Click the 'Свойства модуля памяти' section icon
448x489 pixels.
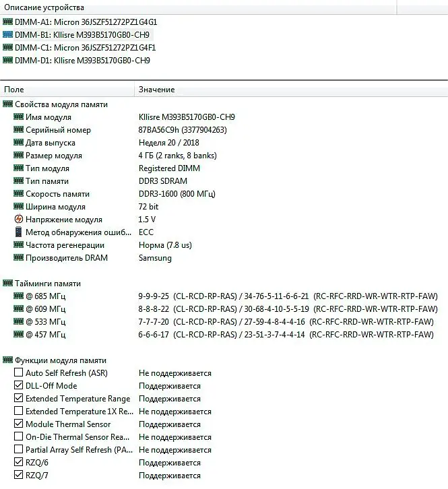point(8,104)
